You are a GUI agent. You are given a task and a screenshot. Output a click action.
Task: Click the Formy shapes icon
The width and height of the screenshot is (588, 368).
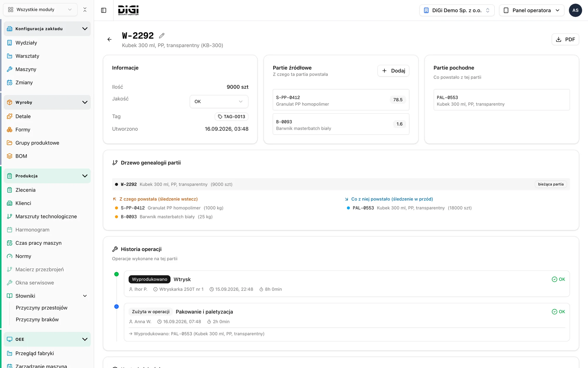(10, 130)
